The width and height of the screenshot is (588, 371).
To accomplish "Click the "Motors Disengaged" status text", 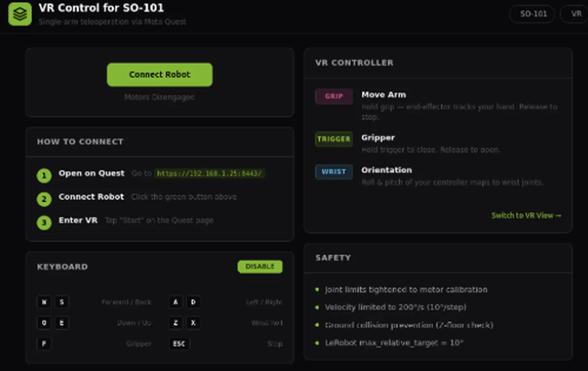I will click(x=159, y=97).
